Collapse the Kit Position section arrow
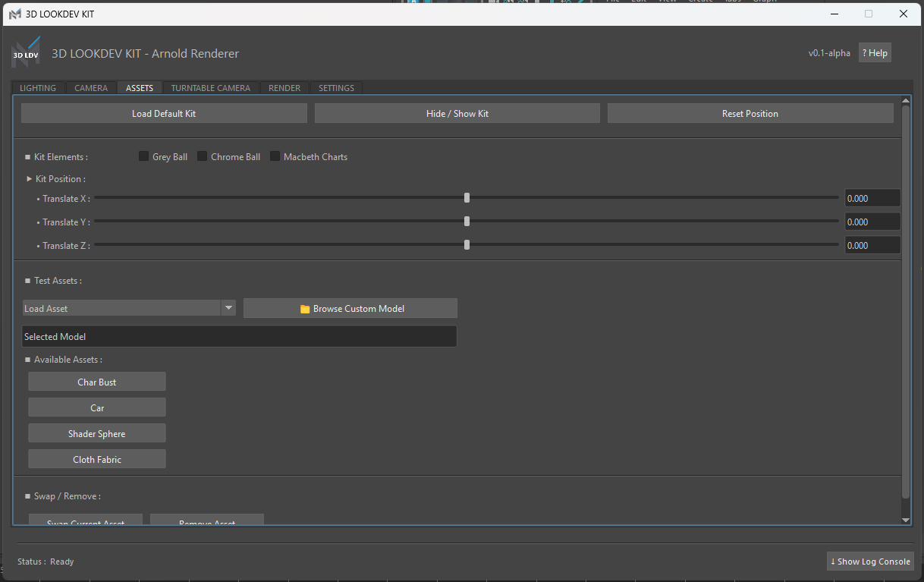924x582 pixels. (x=30, y=179)
